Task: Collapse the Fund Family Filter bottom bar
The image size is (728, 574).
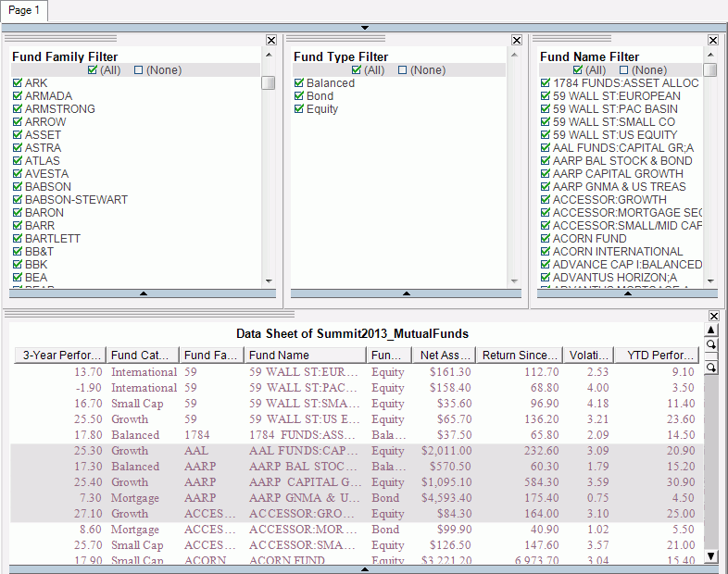Action: (143, 293)
